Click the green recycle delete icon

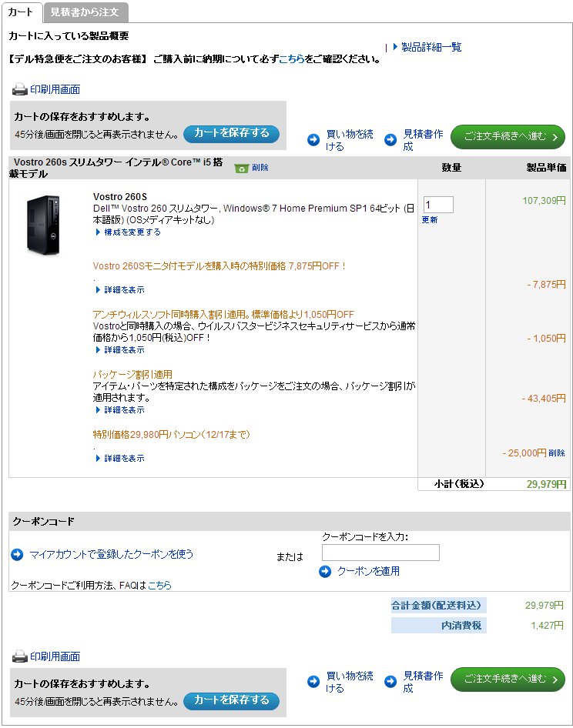pos(242,168)
